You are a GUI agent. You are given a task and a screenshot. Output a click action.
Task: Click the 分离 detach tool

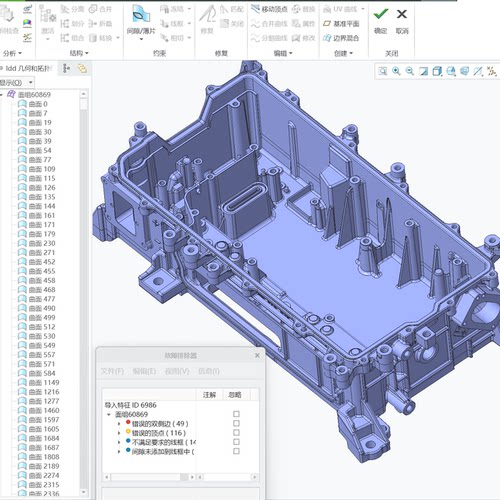[72, 9]
